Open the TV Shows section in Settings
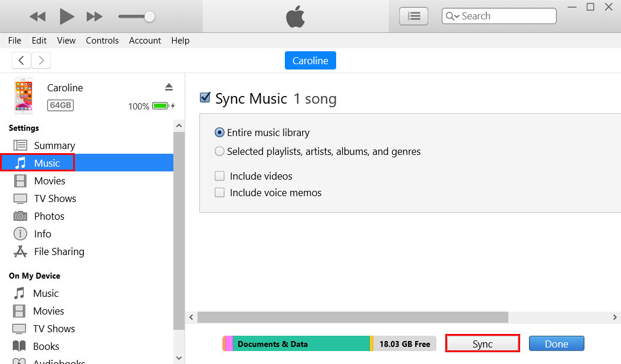This screenshot has height=364, width=621. point(19,198)
